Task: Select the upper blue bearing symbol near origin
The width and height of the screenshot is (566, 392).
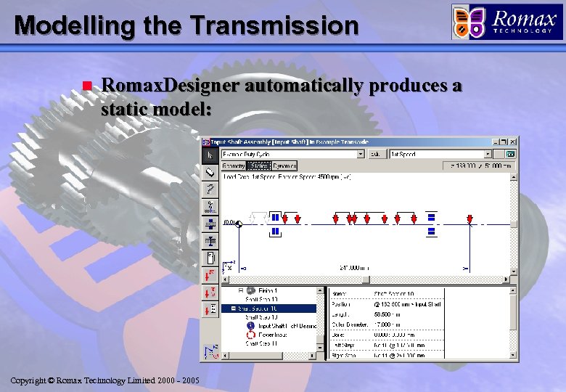Action: click(x=275, y=217)
